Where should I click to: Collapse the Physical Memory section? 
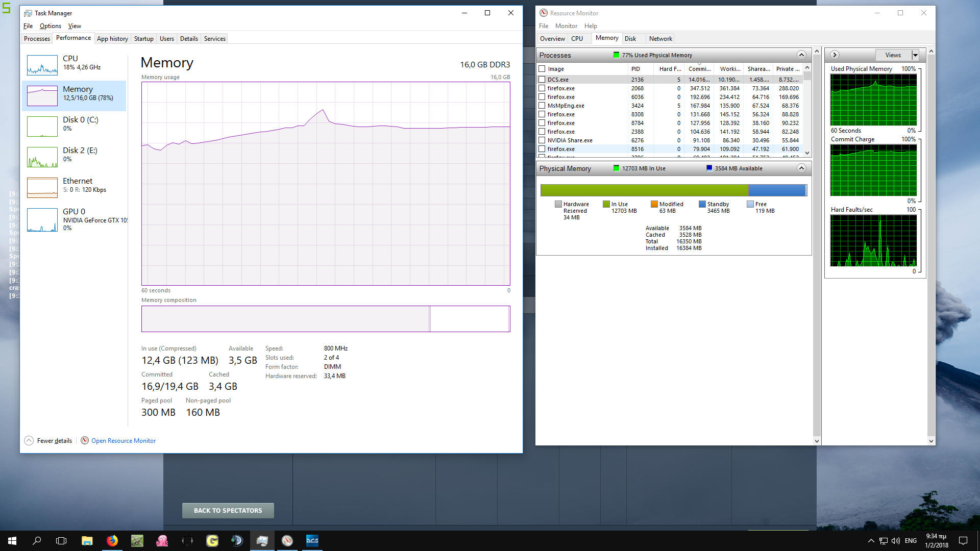[801, 168]
